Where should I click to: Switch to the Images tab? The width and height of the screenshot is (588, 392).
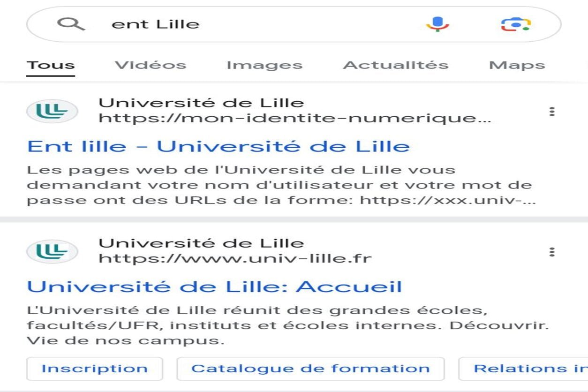click(x=264, y=65)
